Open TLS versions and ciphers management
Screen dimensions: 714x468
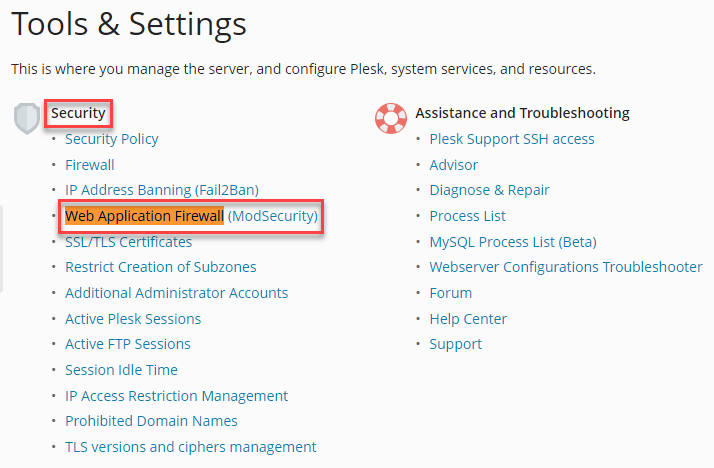tap(191, 447)
